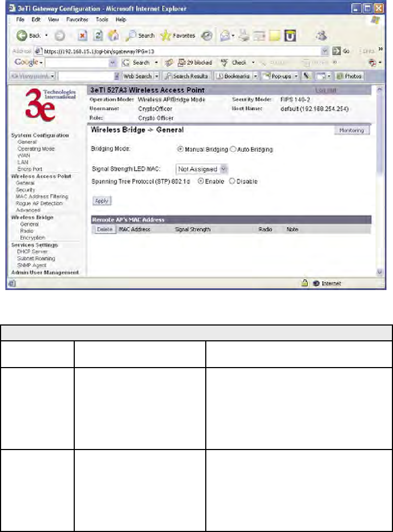This screenshot has width=393, height=532.
Task: Open the View menu
Action: pyautogui.click(x=53, y=20)
